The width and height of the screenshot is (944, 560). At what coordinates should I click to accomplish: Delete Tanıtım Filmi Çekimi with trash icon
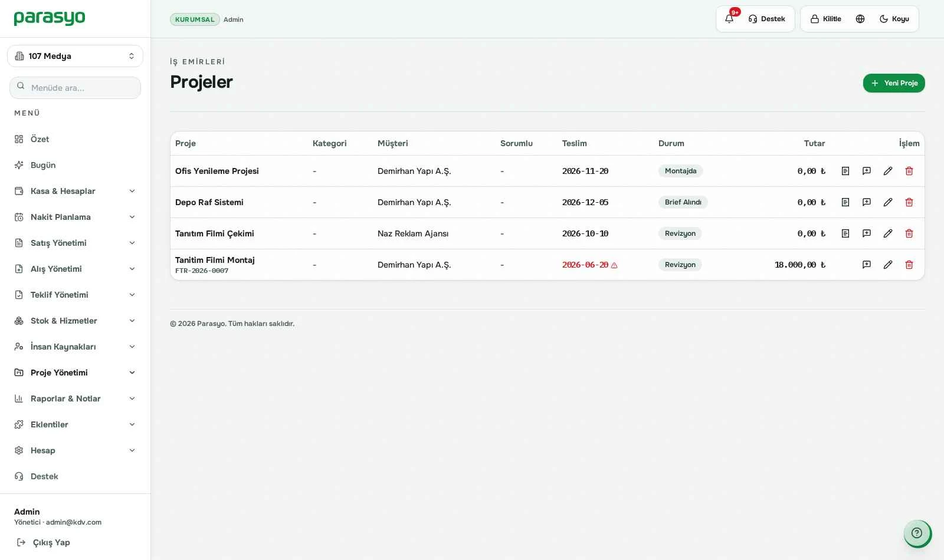click(909, 233)
